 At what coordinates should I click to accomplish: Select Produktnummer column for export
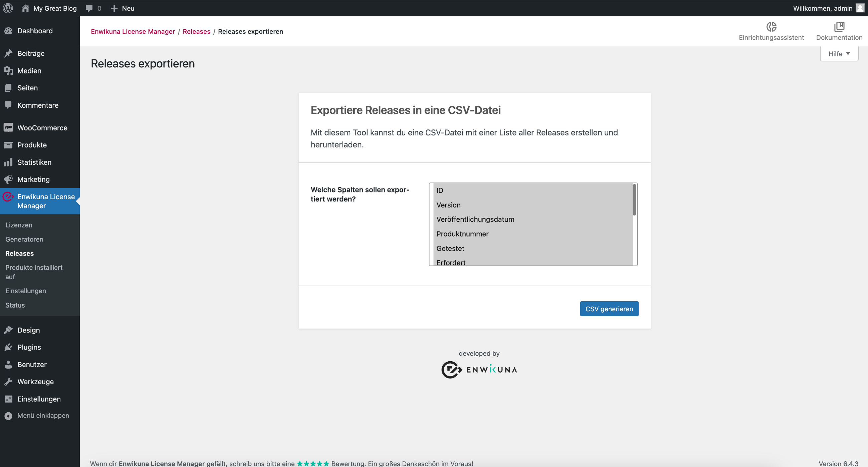[x=463, y=233]
